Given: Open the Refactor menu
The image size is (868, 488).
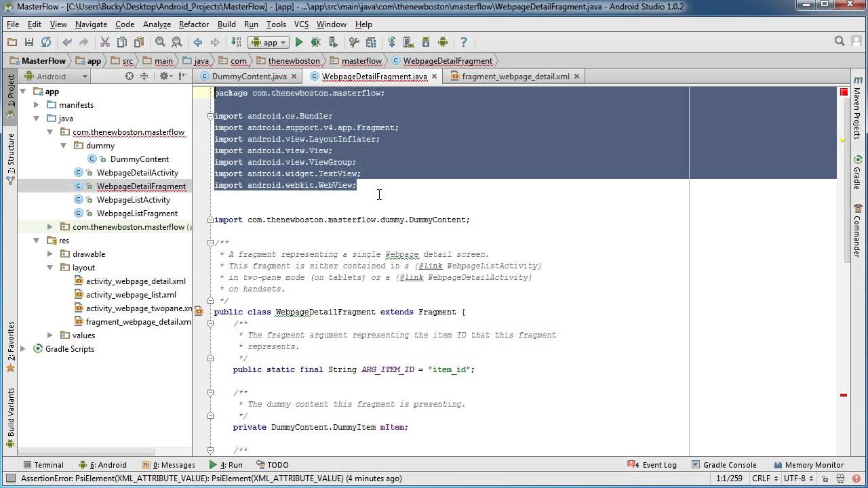Looking at the screenshot, I should coord(194,24).
